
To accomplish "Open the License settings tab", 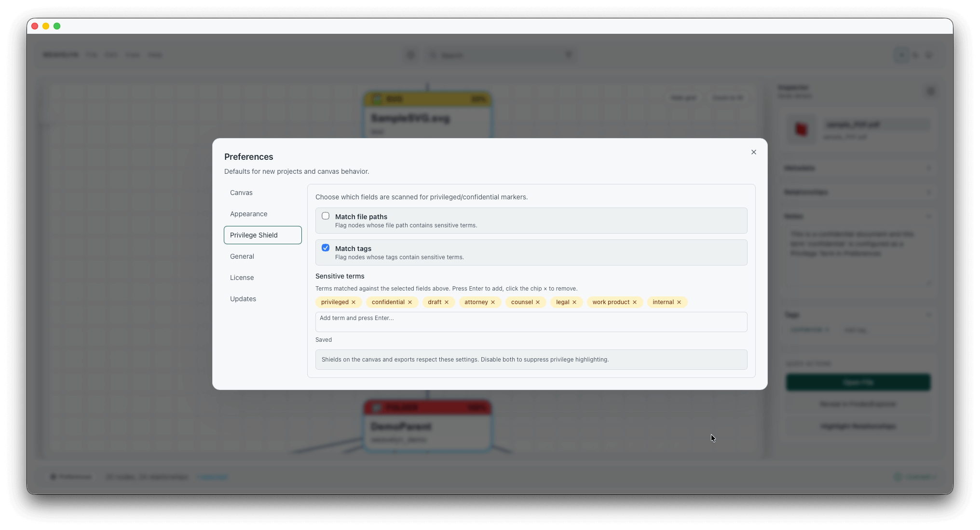I will (242, 278).
